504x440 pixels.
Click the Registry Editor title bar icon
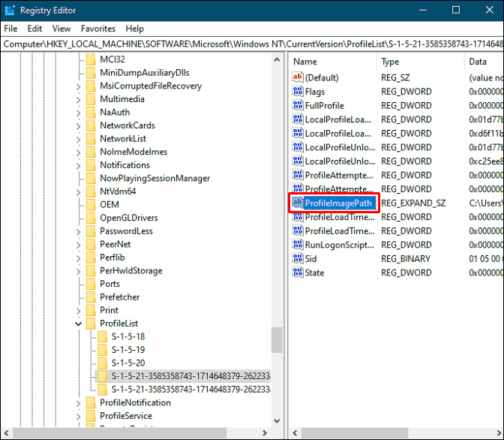pos(10,11)
